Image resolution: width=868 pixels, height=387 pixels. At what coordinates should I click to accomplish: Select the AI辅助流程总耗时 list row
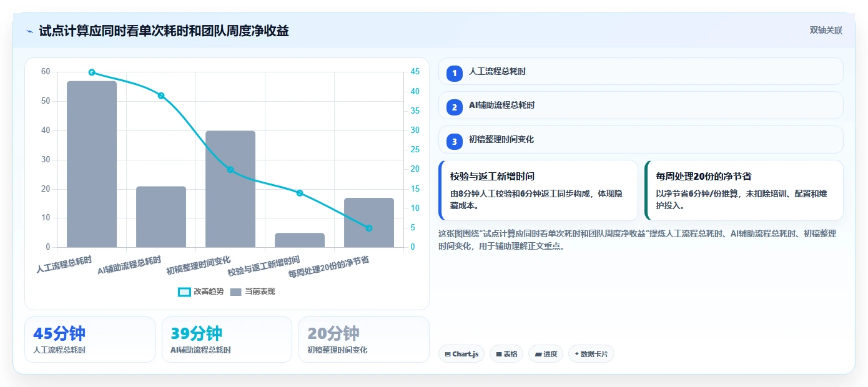click(641, 105)
